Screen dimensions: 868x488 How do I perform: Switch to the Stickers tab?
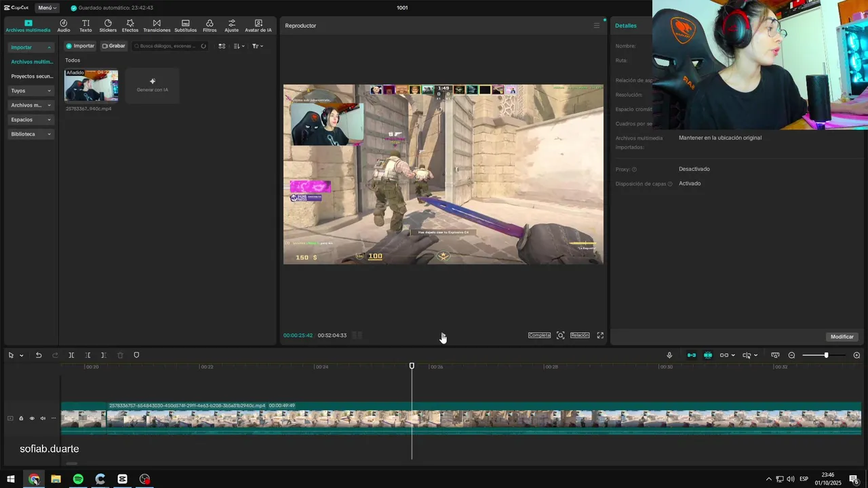coord(108,26)
